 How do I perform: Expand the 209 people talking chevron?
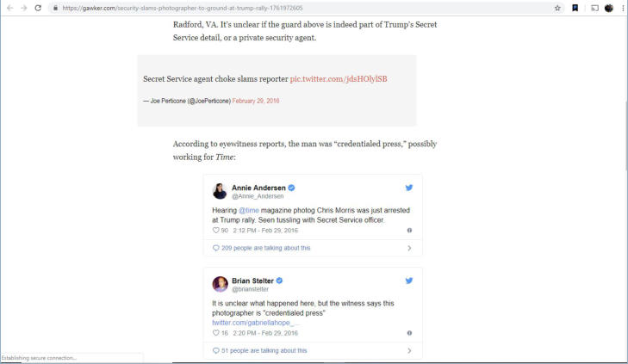[x=409, y=248]
